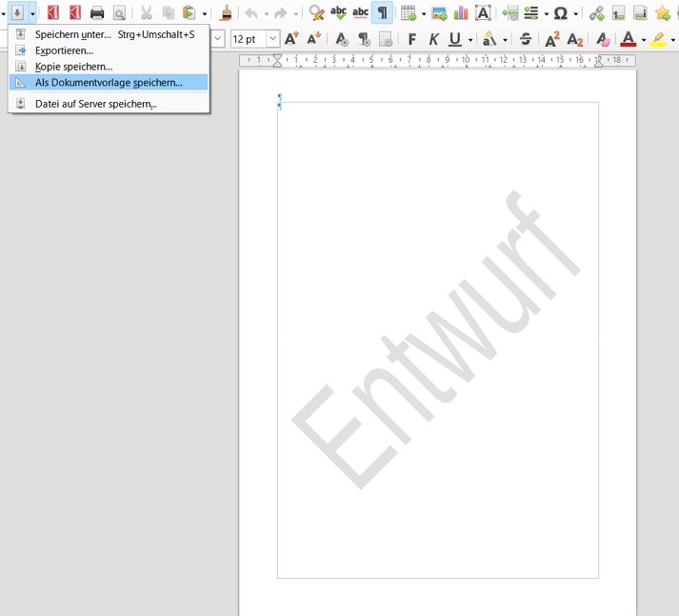Toggle Subscript A2 button
679x616 pixels.
tap(574, 39)
